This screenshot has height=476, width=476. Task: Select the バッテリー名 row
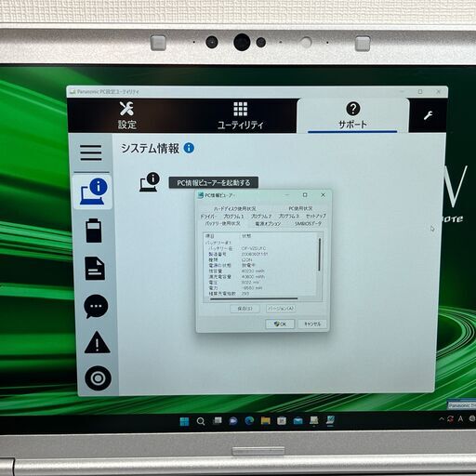click(x=260, y=248)
